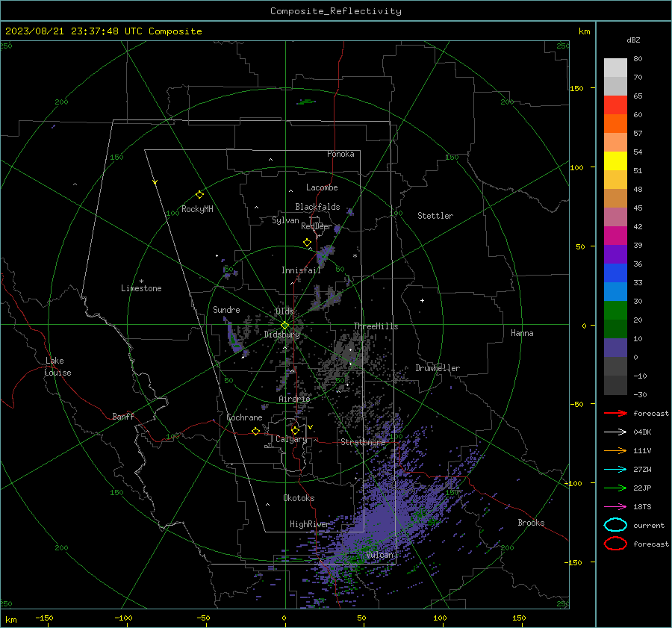Click the Banff label
The image size is (672, 628).
[123, 416]
